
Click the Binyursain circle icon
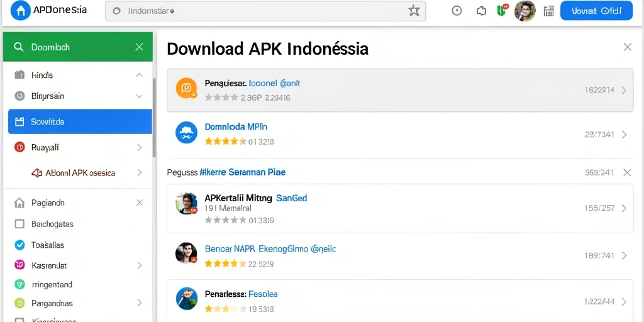click(19, 96)
